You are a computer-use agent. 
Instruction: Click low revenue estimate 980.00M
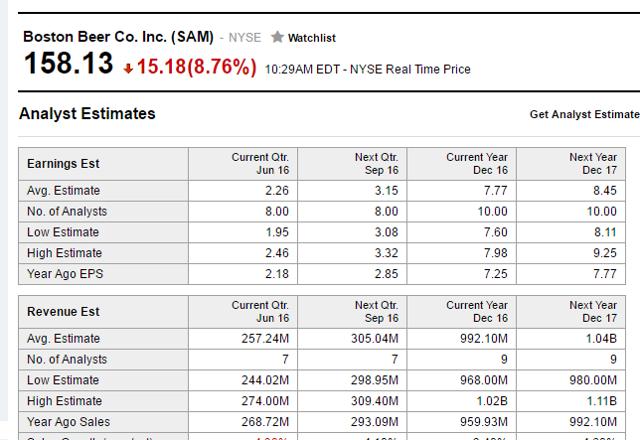593,380
